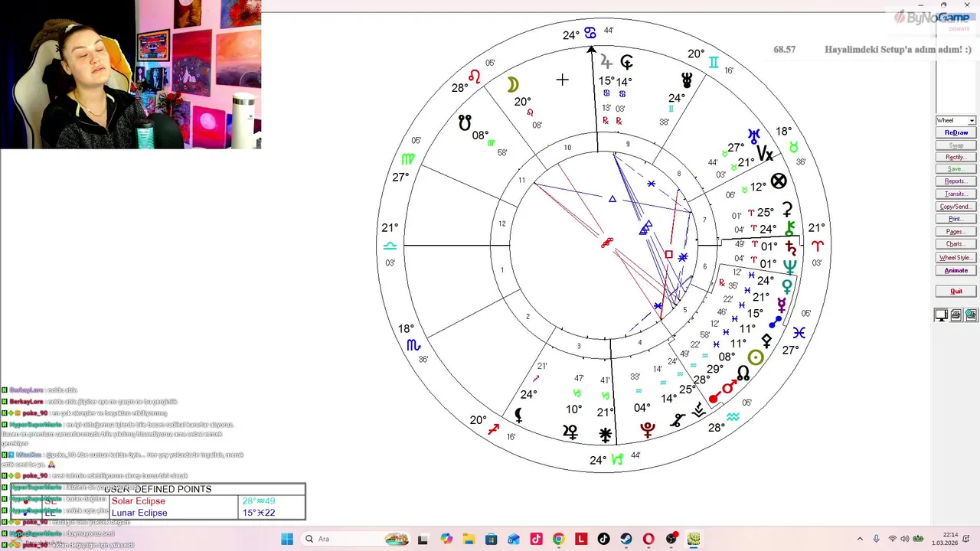
Task: Click the Pluto glyph at 04° Aquarius
Action: [x=648, y=429]
